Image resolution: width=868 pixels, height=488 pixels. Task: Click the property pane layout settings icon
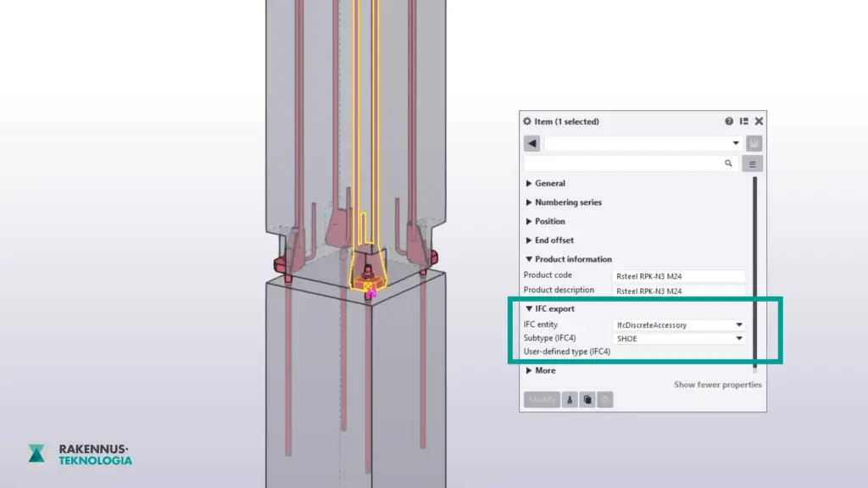click(744, 121)
